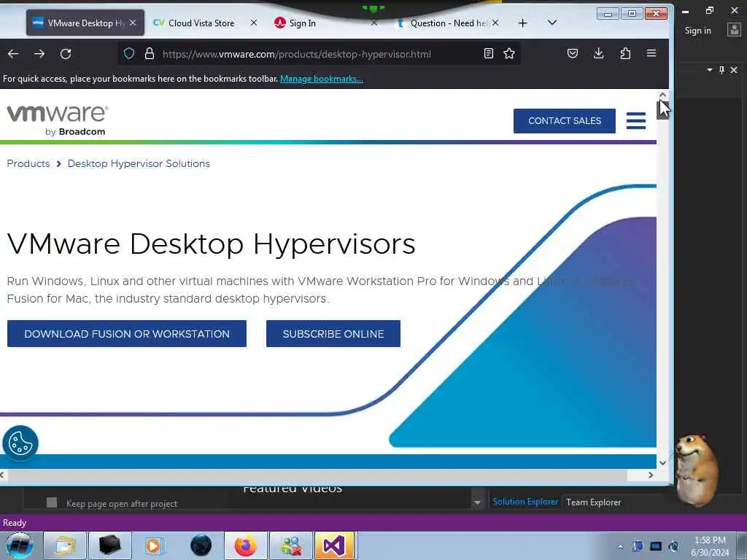Switch to Cloud Vista Store tab
The image size is (747, 560).
pos(200,23)
